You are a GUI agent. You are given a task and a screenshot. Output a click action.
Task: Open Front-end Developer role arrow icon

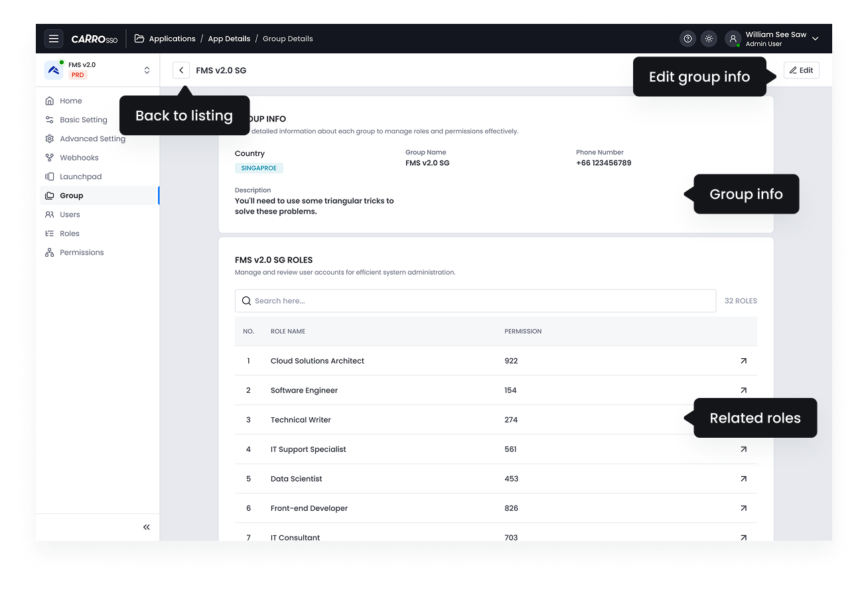point(743,508)
